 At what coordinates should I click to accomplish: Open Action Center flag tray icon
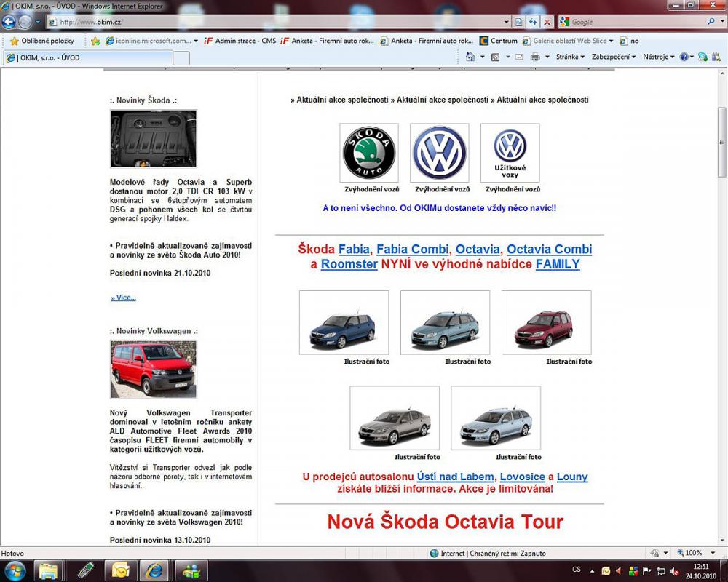click(646, 571)
